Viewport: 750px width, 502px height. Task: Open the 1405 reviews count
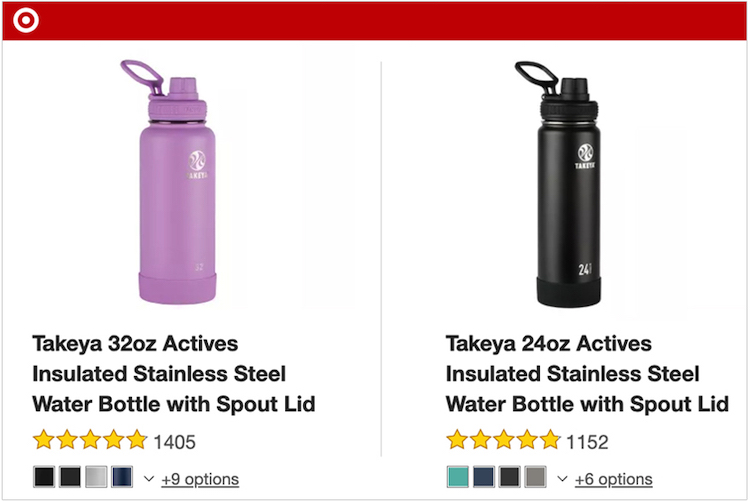(x=175, y=441)
